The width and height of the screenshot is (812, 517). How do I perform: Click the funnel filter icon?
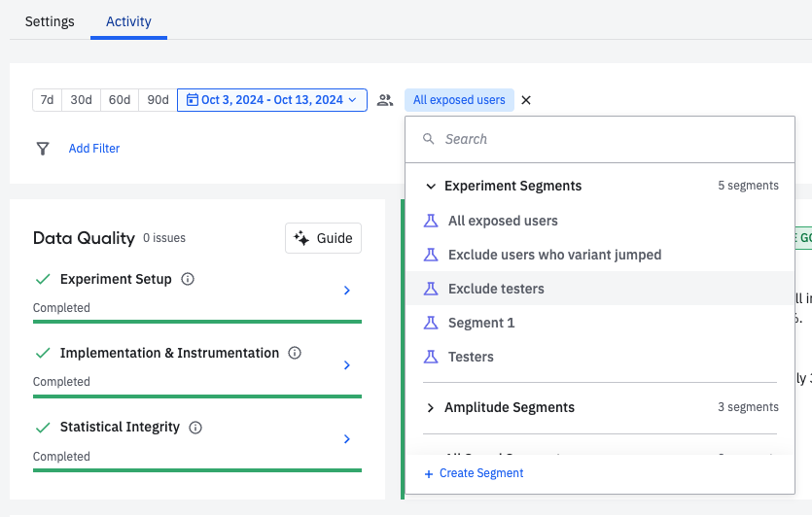(43, 149)
